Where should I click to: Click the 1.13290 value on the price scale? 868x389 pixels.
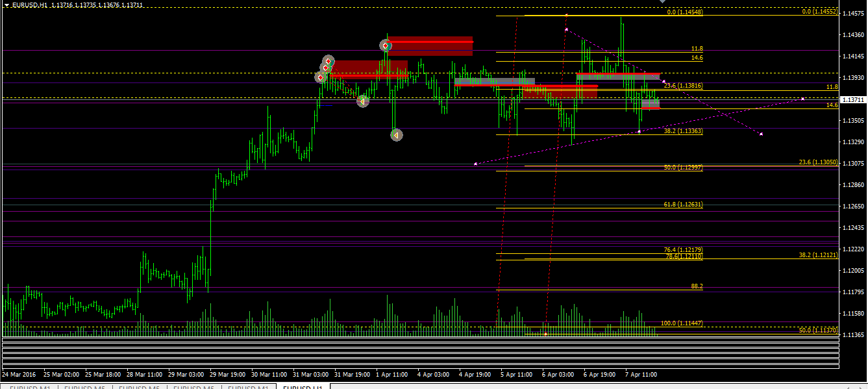(x=854, y=142)
